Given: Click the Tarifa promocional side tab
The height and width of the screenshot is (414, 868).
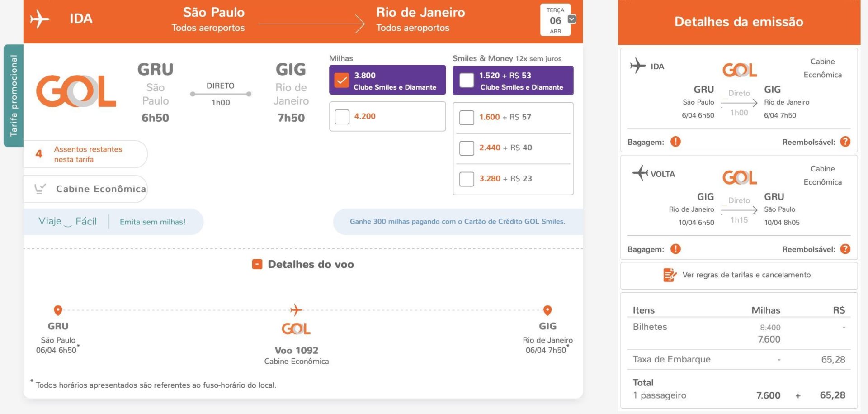Looking at the screenshot, I should (x=14, y=95).
